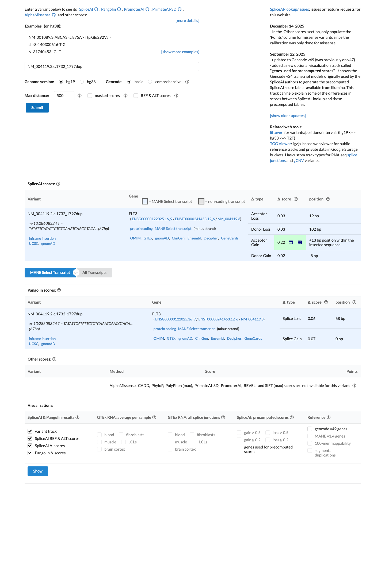Open the AlphaMissense GitHub icon
This screenshot has height=588, width=389.
pos(54,15)
